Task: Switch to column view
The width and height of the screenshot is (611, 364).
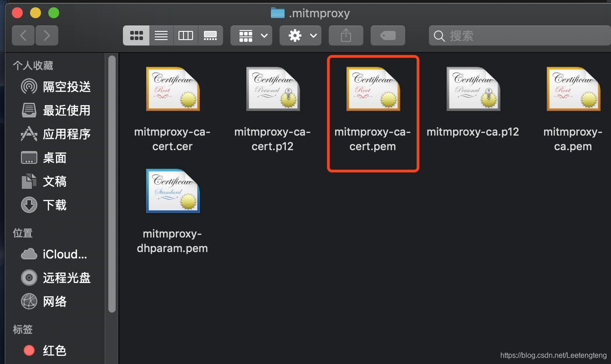Action: pyautogui.click(x=186, y=35)
